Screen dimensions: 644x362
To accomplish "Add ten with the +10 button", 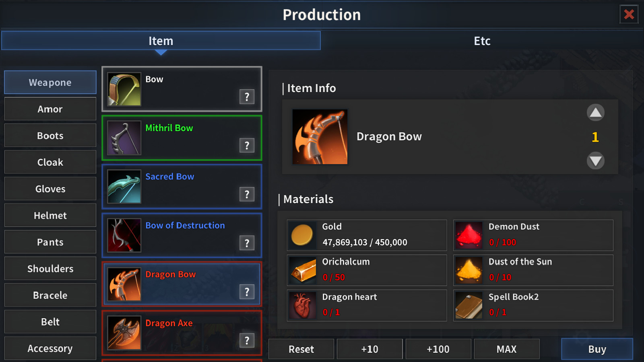I will [369, 349].
